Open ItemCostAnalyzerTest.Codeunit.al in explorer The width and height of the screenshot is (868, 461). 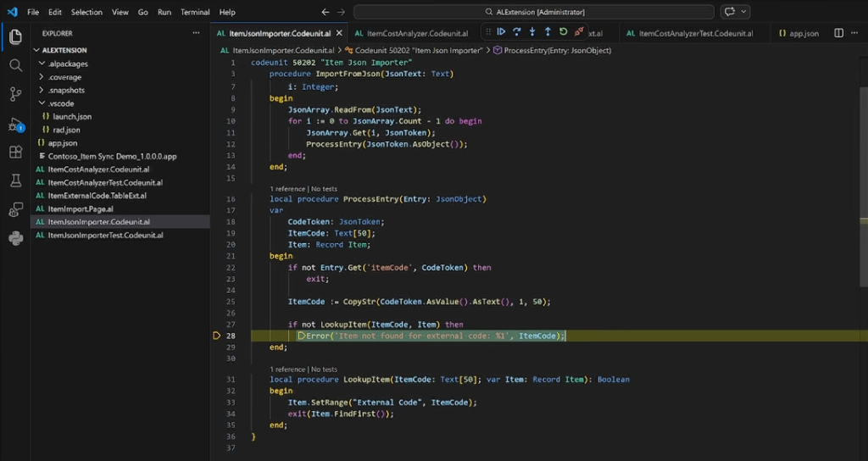point(105,183)
